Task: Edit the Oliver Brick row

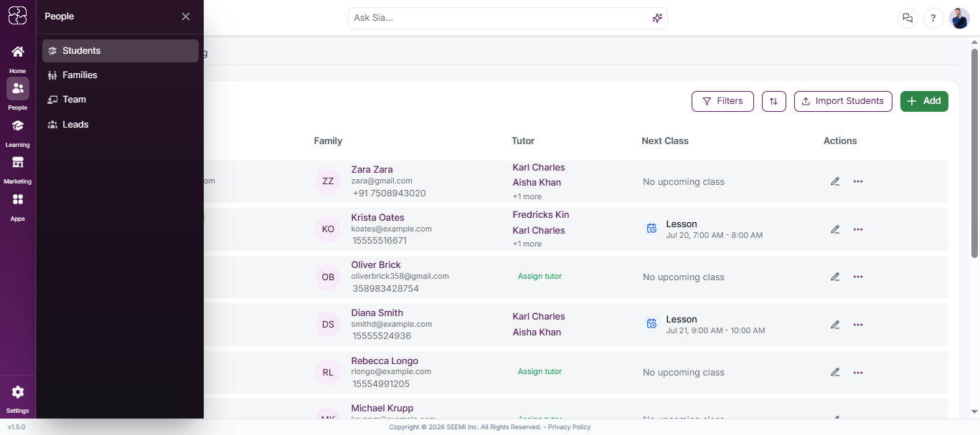Action: [835, 277]
